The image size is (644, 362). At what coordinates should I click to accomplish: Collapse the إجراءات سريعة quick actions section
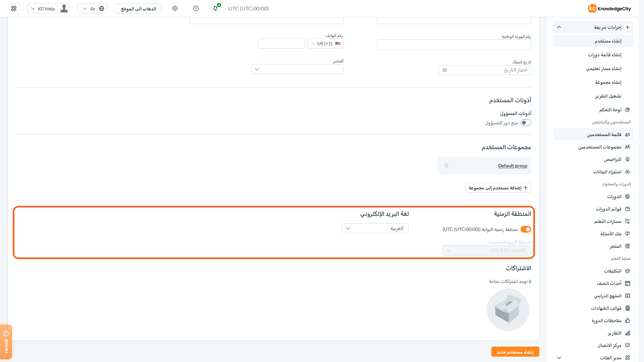click(559, 27)
